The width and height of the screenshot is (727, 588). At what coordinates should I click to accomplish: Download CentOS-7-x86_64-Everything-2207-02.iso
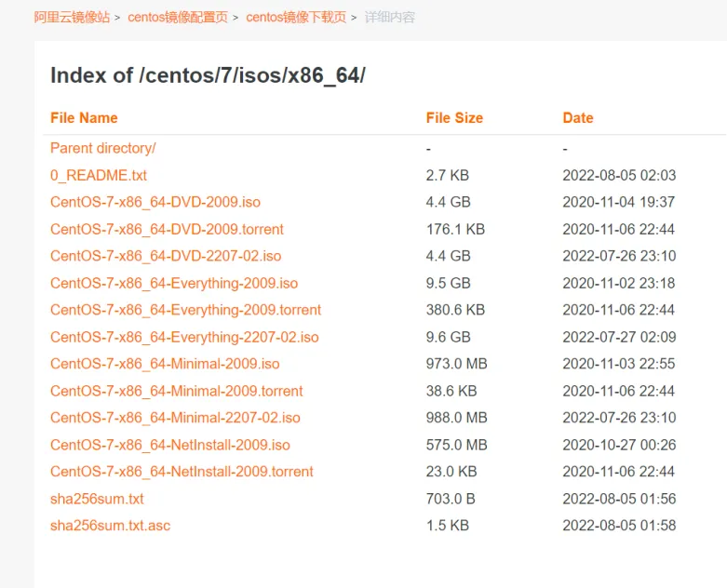coord(184,337)
